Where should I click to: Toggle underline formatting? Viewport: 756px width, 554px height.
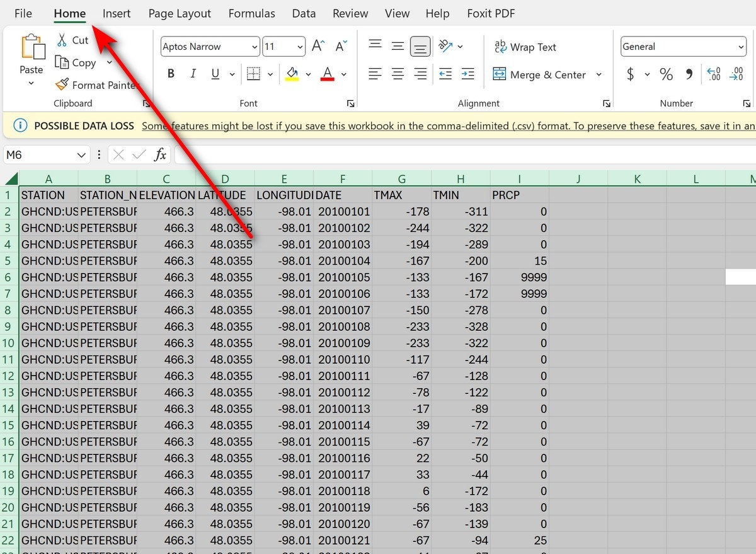pyautogui.click(x=214, y=73)
